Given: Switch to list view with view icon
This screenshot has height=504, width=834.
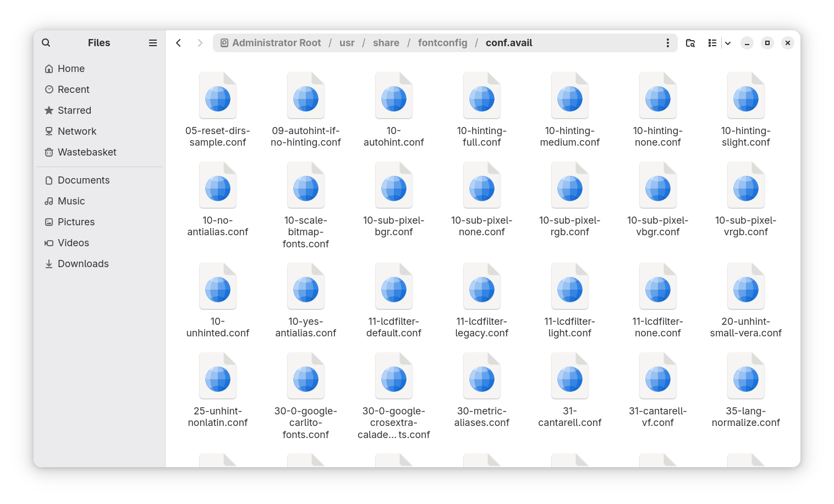Looking at the screenshot, I should 712,43.
